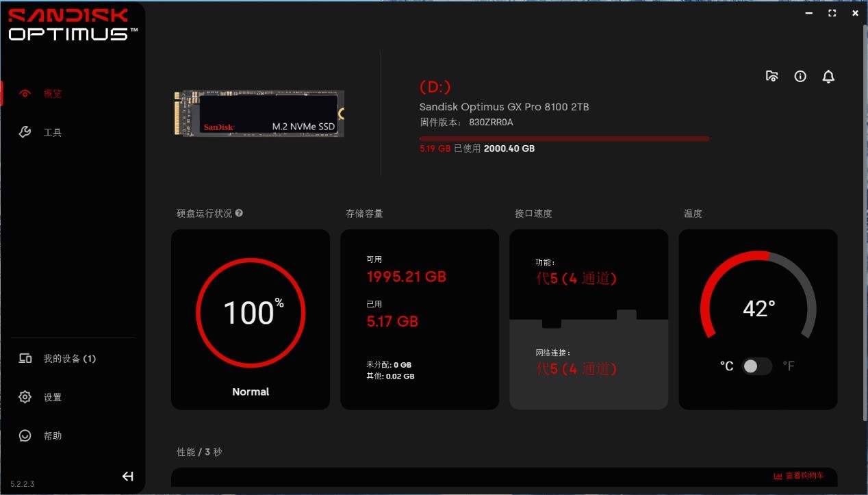Open the Overview eye icon in sidebar
This screenshot has height=495, width=868.
[25, 94]
